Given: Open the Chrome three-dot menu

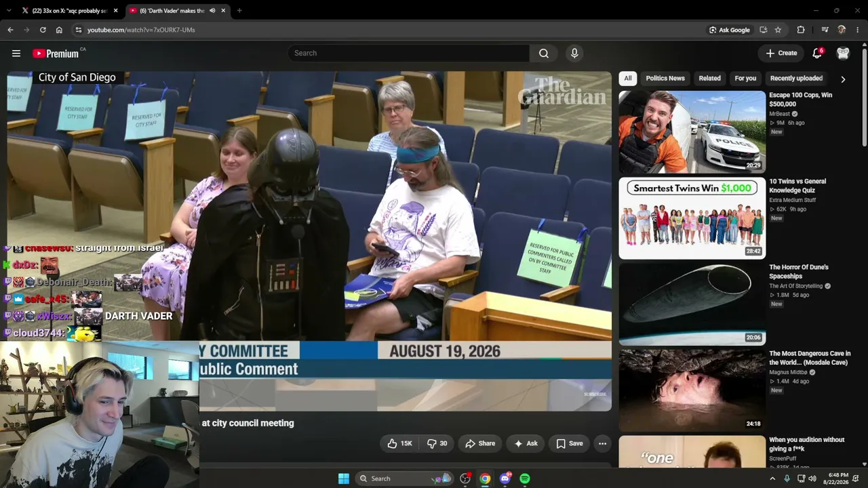Looking at the screenshot, I should pyautogui.click(x=858, y=30).
